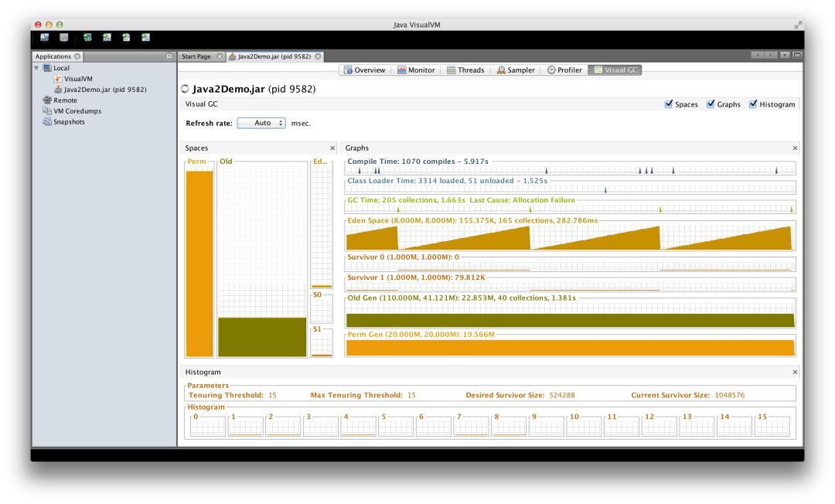Image resolution: width=835 pixels, height=504 pixels.
Task: Click the S1 survivor space box
Action: pos(321,342)
